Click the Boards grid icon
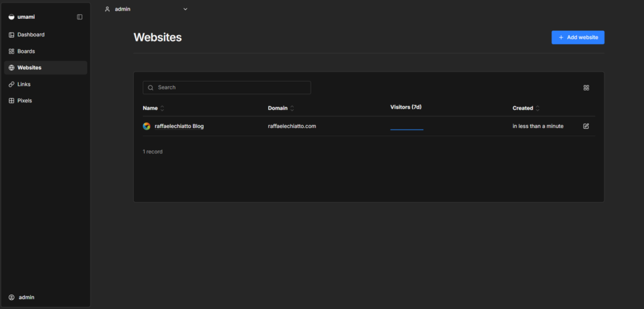This screenshot has height=309, width=644. (x=11, y=51)
